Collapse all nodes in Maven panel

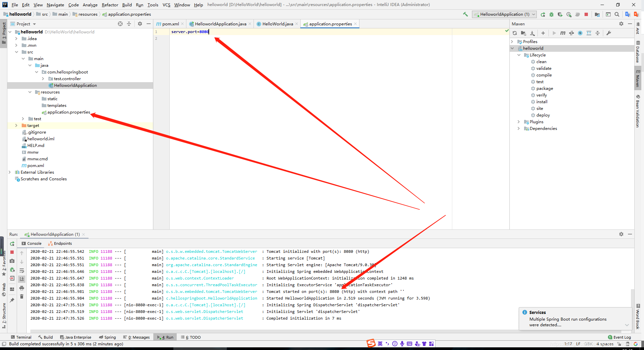coord(598,33)
